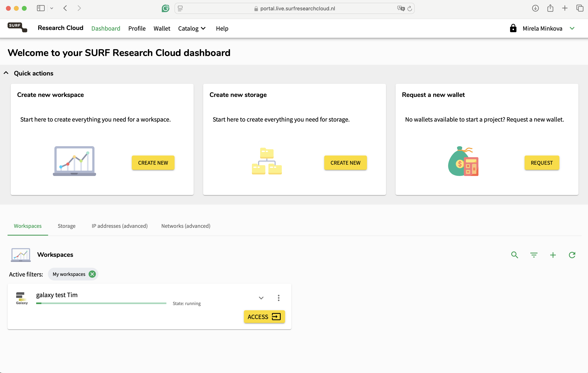Toggle the Safari sidebar
588x373 pixels.
coord(41,8)
